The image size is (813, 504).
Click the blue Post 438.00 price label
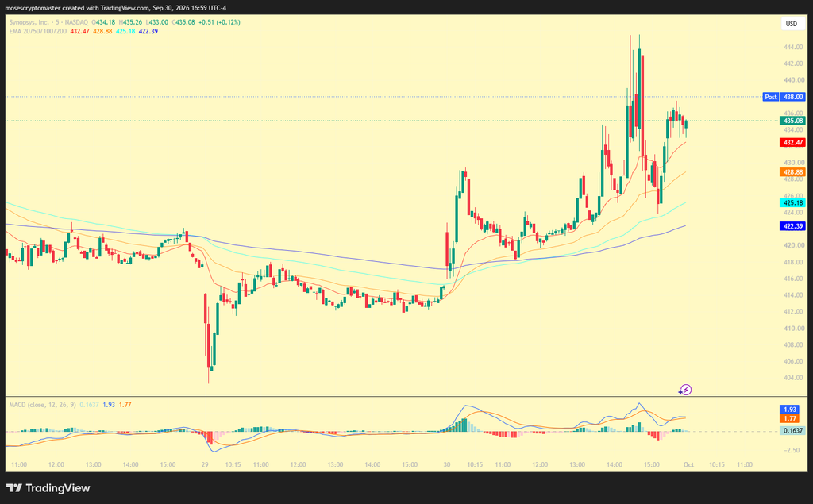pyautogui.click(x=784, y=97)
